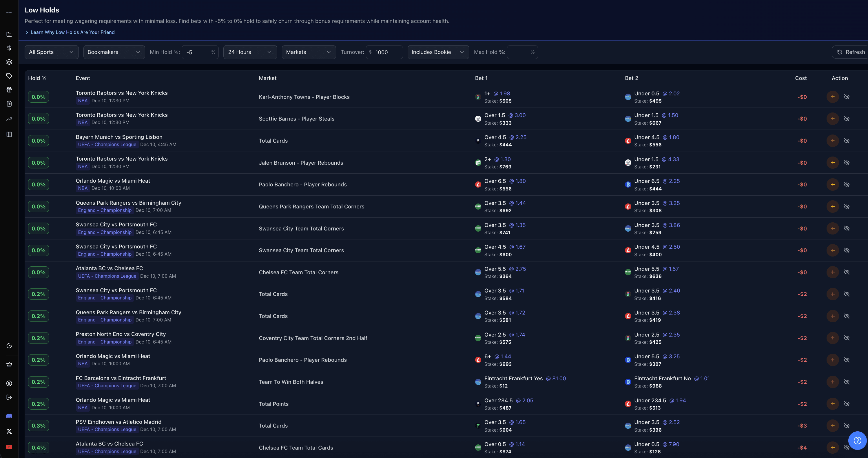
Task: Open the Includes Bookie dropdown
Action: click(438, 52)
